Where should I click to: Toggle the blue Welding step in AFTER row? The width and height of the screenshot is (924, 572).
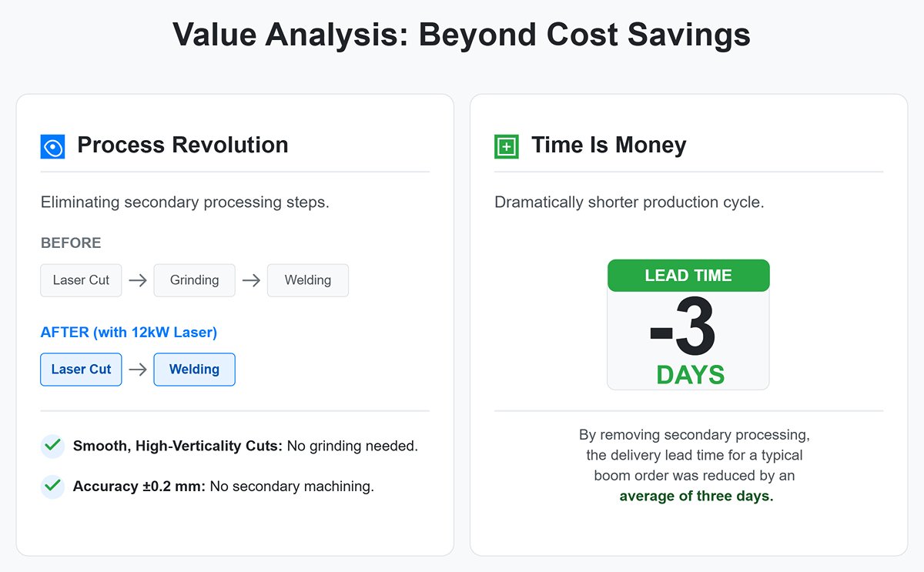coord(194,370)
